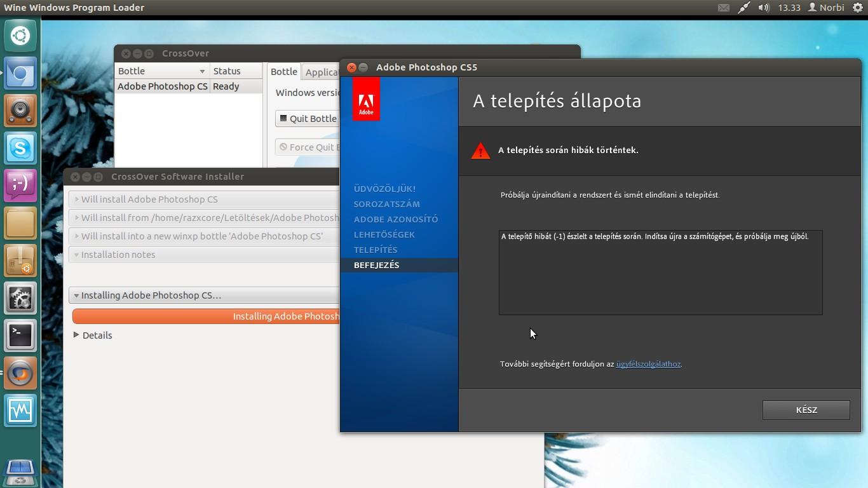Select the TELEPÍTÉS installer step

376,250
